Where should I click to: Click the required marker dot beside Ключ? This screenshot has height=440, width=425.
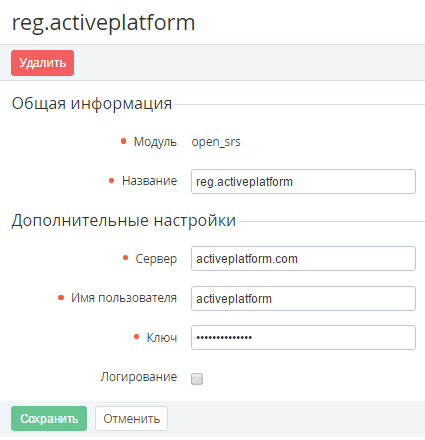(136, 337)
